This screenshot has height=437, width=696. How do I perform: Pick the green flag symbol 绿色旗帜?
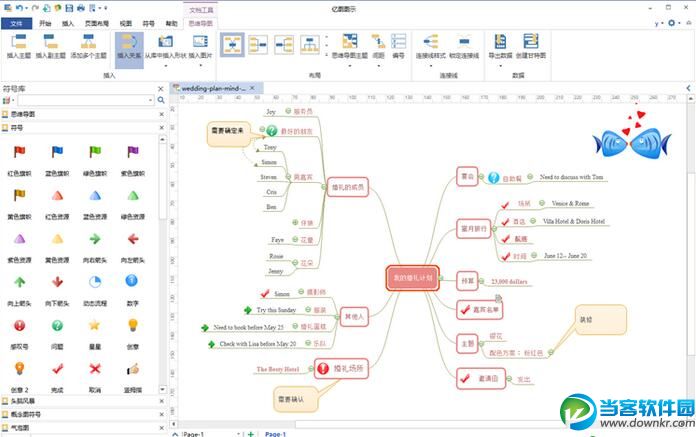point(95,152)
